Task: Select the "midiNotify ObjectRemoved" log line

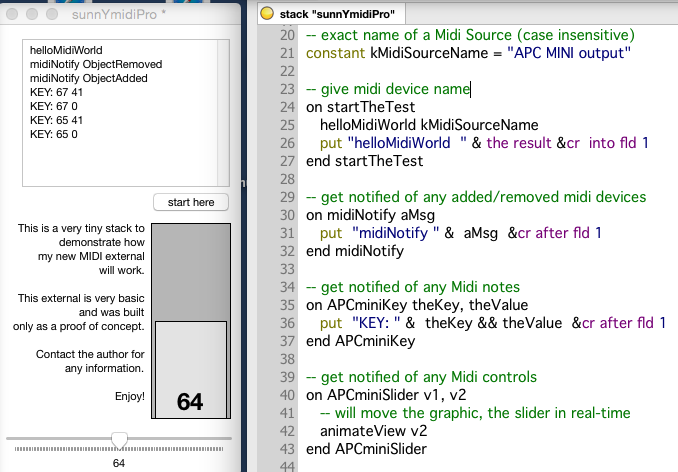Action: [96, 64]
